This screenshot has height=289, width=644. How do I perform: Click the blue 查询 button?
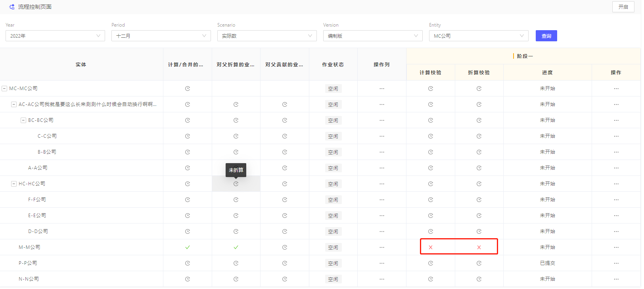coord(546,36)
